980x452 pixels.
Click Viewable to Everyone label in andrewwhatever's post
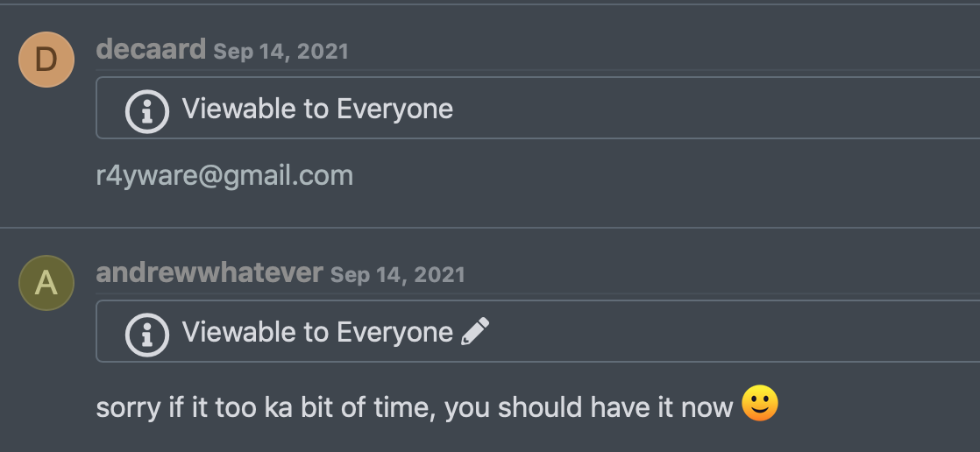click(x=317, y=332)
